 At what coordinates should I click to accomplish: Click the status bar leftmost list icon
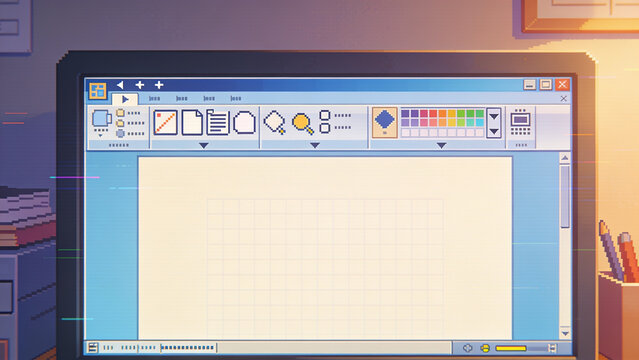93,348
